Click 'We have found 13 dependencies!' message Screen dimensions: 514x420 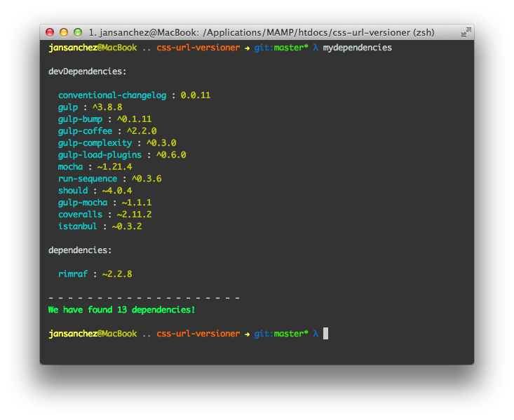click(121, 310)
